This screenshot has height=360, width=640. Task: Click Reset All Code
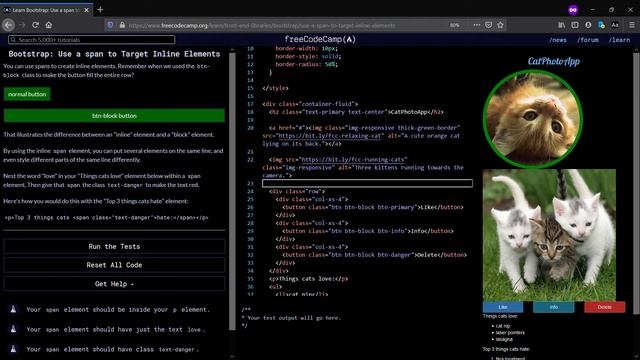click(114, 265)
